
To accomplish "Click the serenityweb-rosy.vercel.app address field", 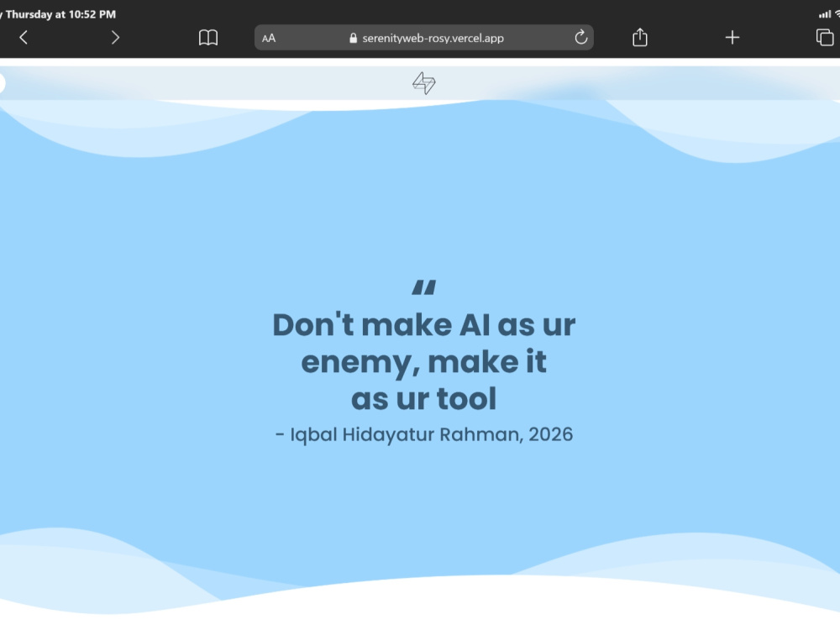I will (x=423, y=38).
